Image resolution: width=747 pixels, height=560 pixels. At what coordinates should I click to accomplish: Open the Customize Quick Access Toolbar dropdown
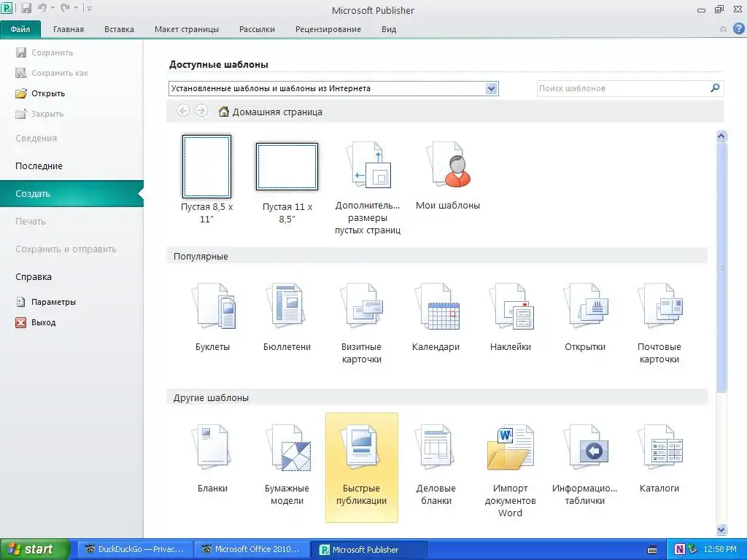(x=89, y=9)
